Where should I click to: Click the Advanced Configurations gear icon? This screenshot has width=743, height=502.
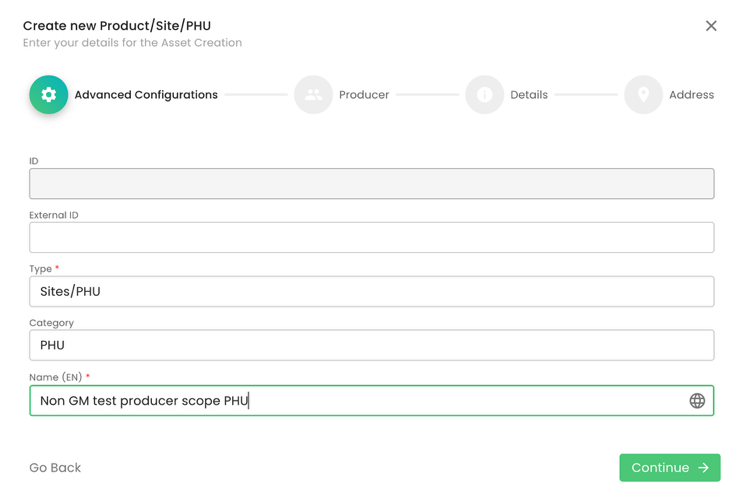point(48,95)
